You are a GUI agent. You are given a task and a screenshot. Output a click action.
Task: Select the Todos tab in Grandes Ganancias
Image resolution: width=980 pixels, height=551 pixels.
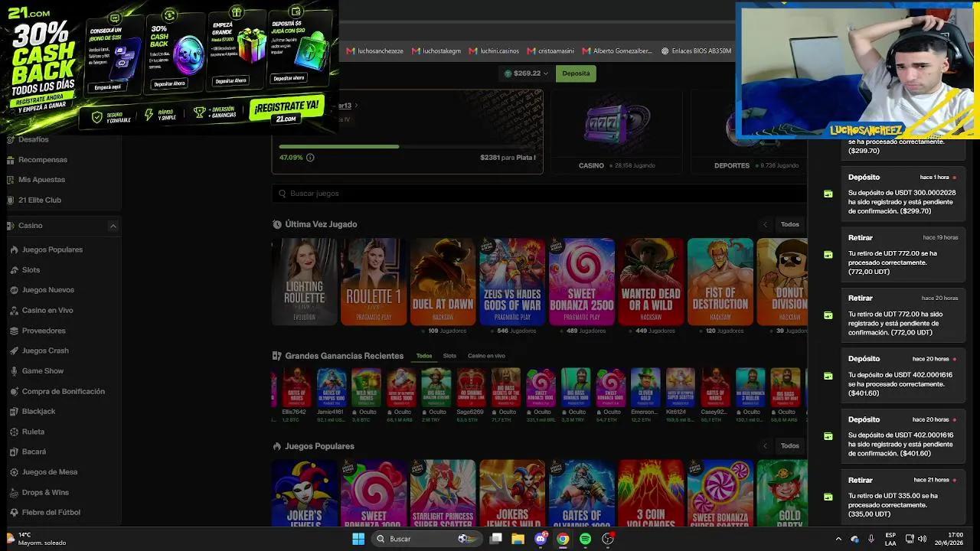[x=424, y=356]
